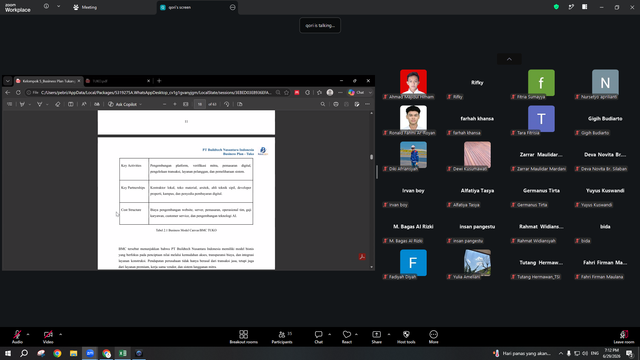Open meeting info icon beside Workplace logo
This screenshot has width=640, height=360.
pyautogui.click(x=46, y=7)
